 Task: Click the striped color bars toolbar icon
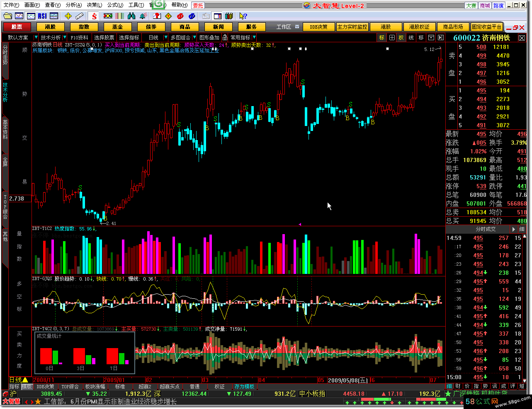pos(120,16)
